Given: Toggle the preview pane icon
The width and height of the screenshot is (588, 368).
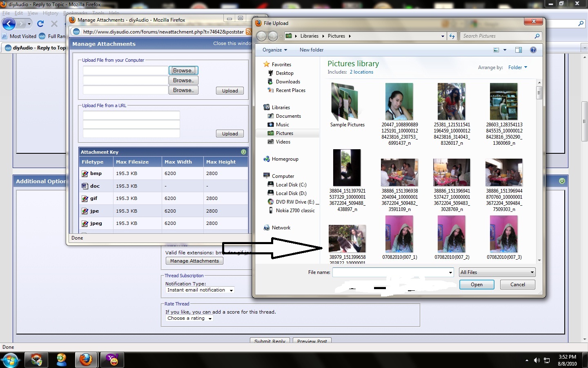Looking at the screenshot, I should tap(519, 50).
